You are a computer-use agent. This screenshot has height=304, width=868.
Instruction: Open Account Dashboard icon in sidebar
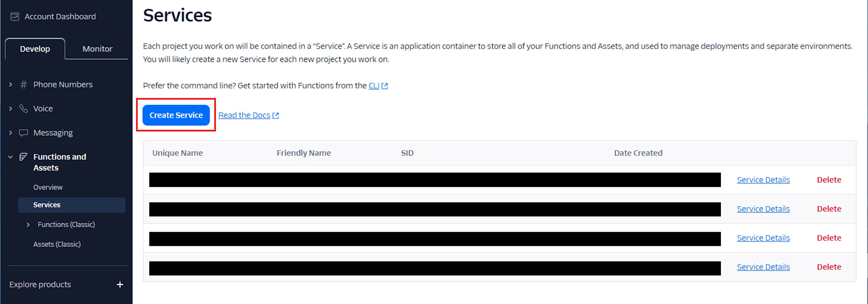point(15,16)
